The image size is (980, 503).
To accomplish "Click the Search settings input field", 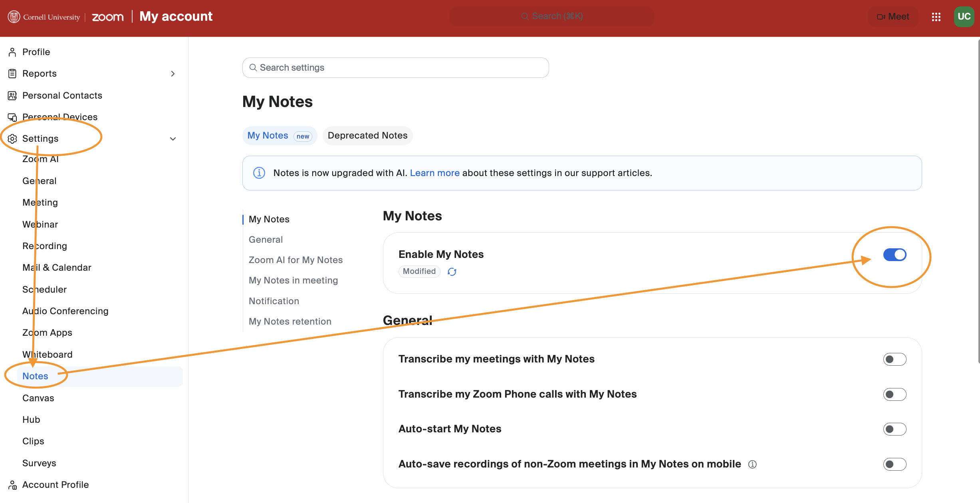I will [395, 67].
